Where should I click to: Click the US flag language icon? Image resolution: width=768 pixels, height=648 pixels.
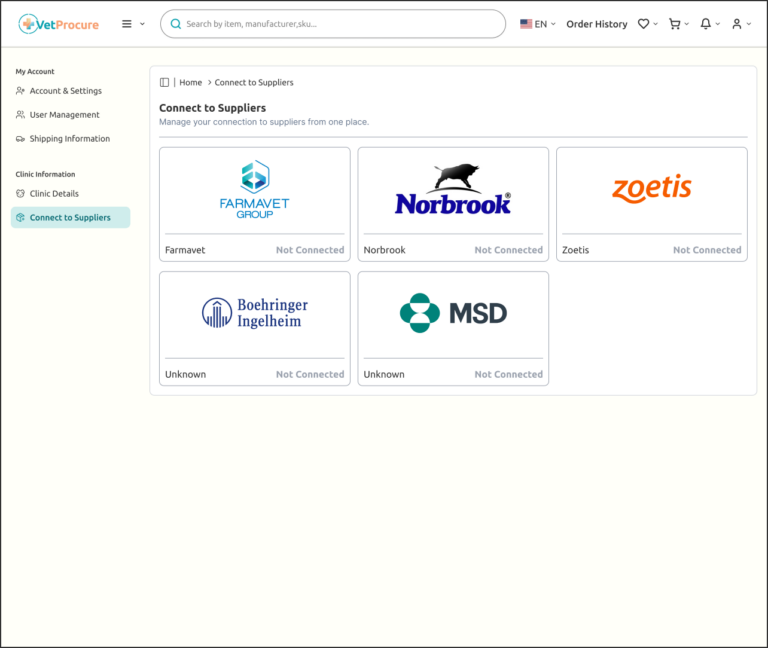point(526,24)
